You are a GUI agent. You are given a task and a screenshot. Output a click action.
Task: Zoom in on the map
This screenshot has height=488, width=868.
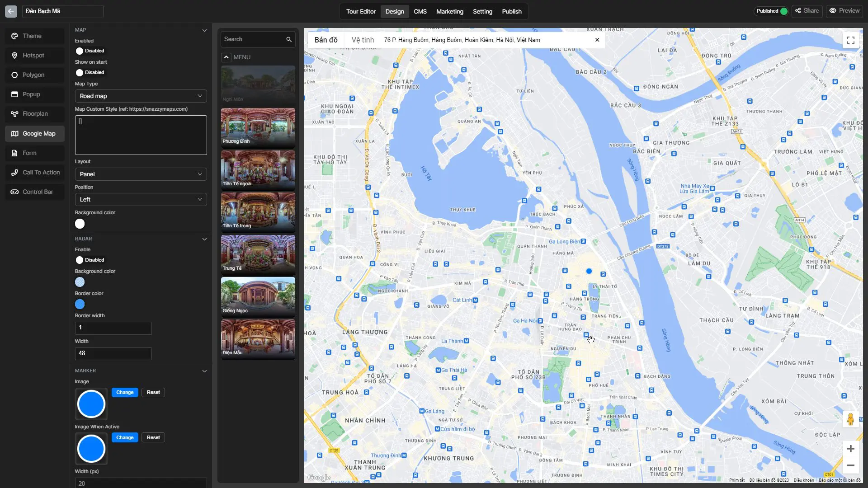pos(850,449)
